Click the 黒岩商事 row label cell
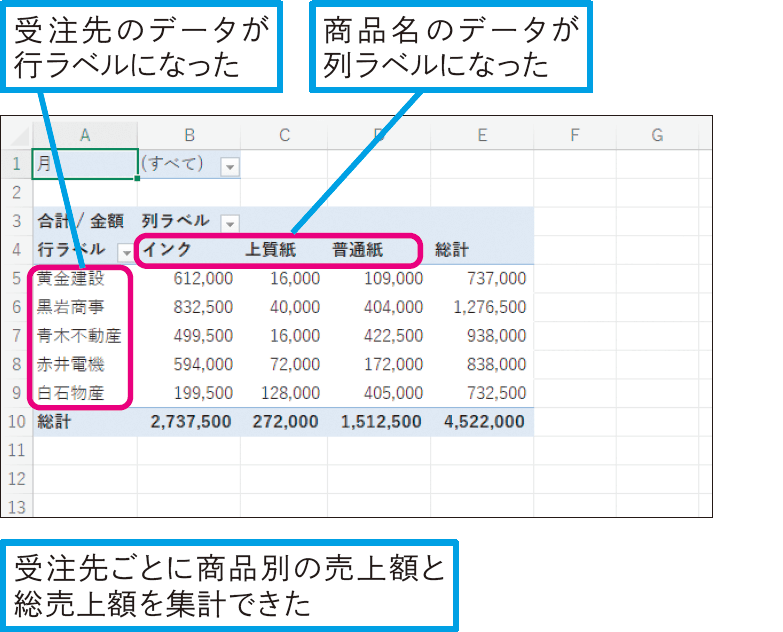 (x=70, y=307)
